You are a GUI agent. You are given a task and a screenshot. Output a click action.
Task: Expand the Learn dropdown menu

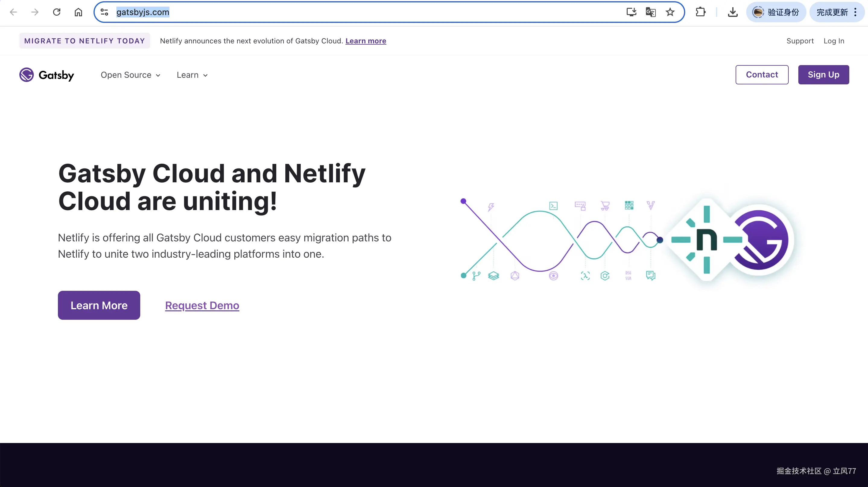(192, 75)
